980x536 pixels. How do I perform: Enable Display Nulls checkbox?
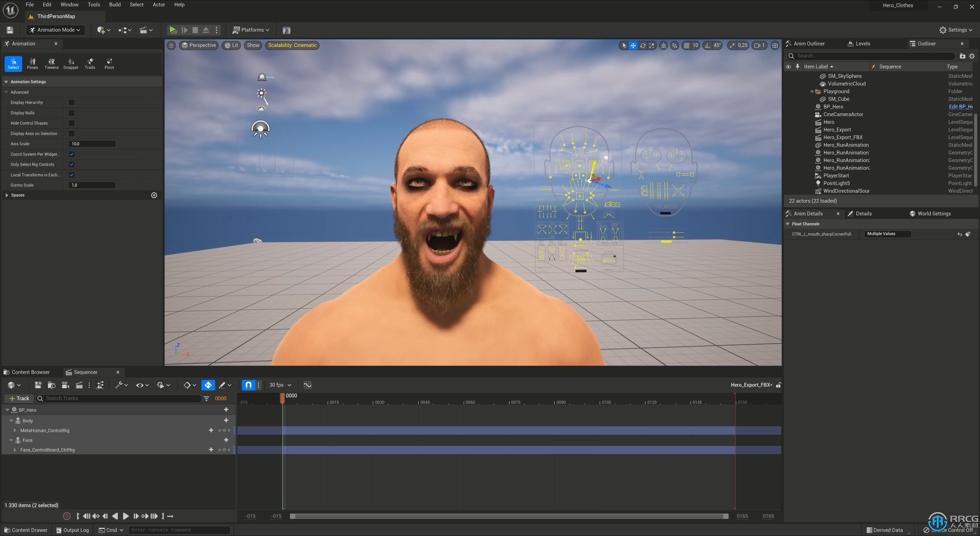pyautogui.click(x=71, y=113)
